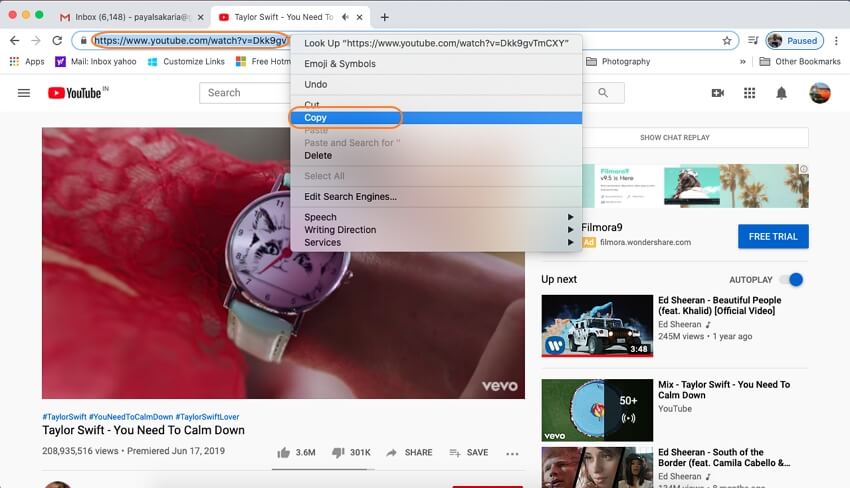Mute the tab via speaker icon

coord(345,17)
